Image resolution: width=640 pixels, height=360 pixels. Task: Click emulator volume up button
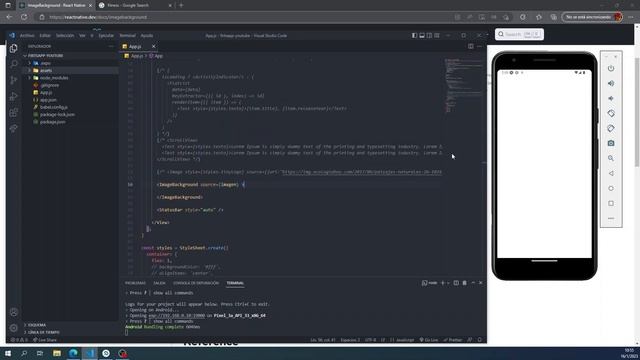[x=611, y=83]
